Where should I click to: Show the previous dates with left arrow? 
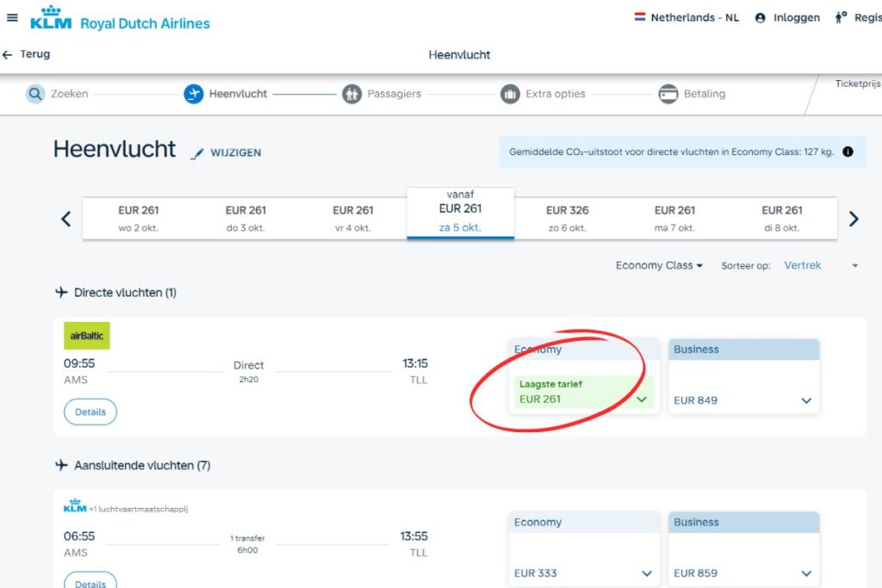(65, 219)
